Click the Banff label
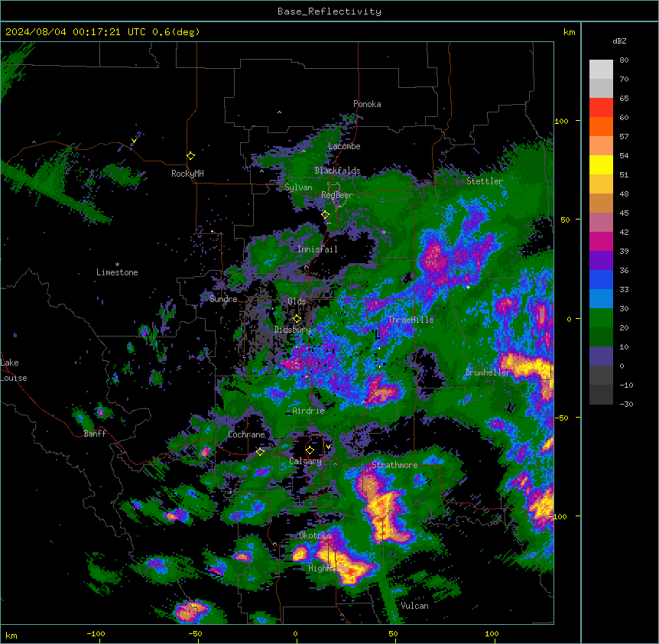This screenshot has height=644, width=659. pyautogui.click(x=95, y=434)
